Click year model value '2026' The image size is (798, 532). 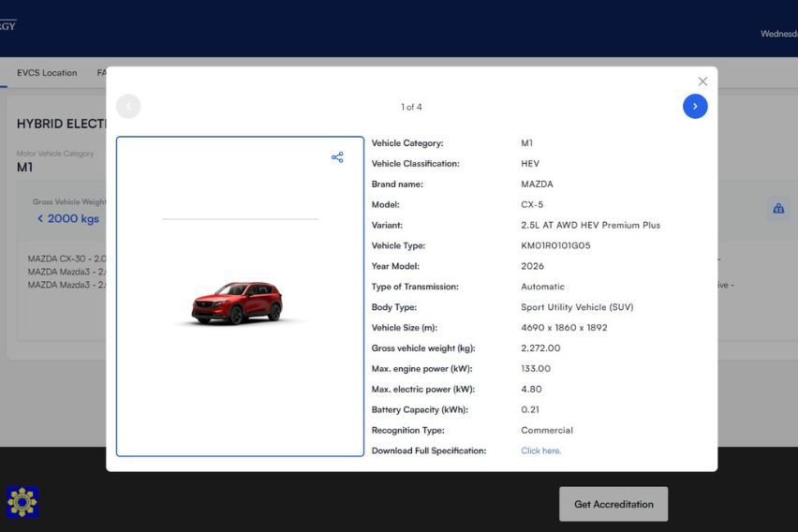[532, 266]
